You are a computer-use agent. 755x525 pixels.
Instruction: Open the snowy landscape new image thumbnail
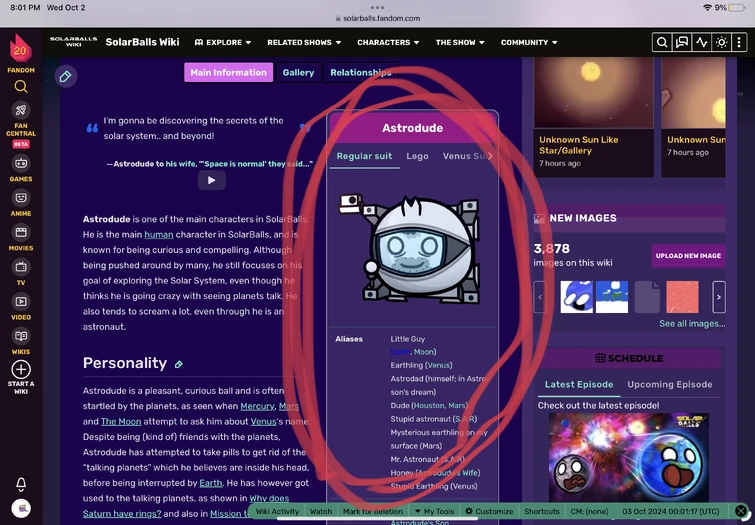612,297
